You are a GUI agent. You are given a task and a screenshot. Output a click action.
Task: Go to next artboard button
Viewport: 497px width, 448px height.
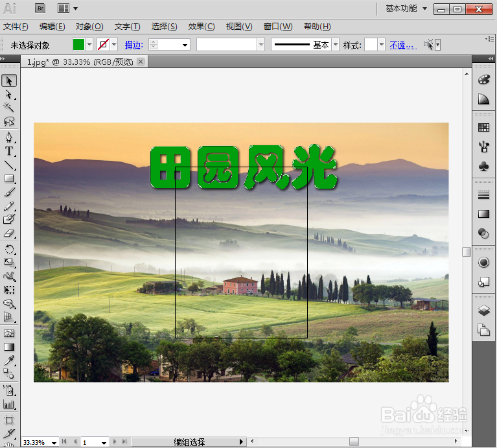115,442
